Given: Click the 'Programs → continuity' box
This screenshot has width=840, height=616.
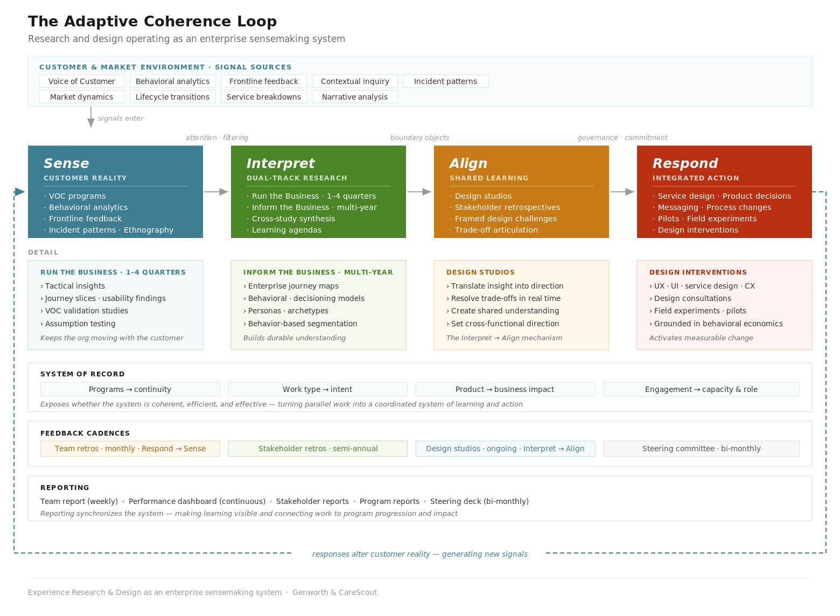Looking at the screenshot, I should (130, 389).
